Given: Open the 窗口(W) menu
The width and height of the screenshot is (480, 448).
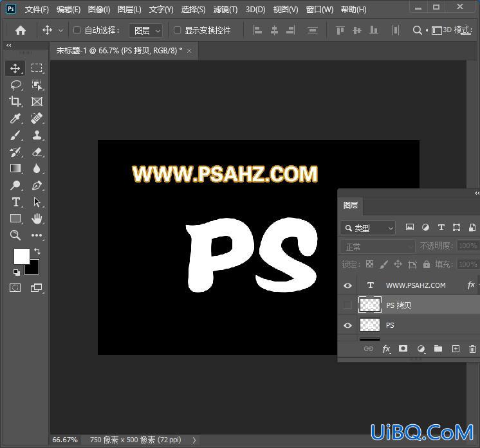Looking at the screenshot, I should tap(320, 10).
